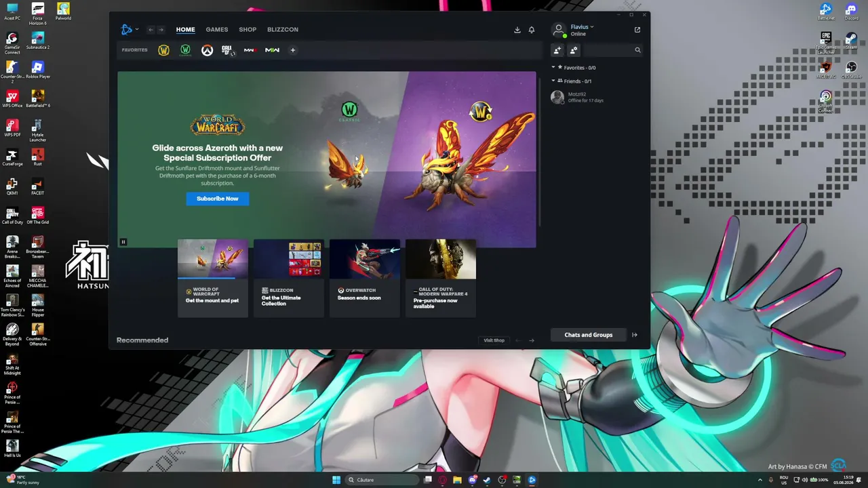Open the Discord desktop shortcut

coord(851,12)
